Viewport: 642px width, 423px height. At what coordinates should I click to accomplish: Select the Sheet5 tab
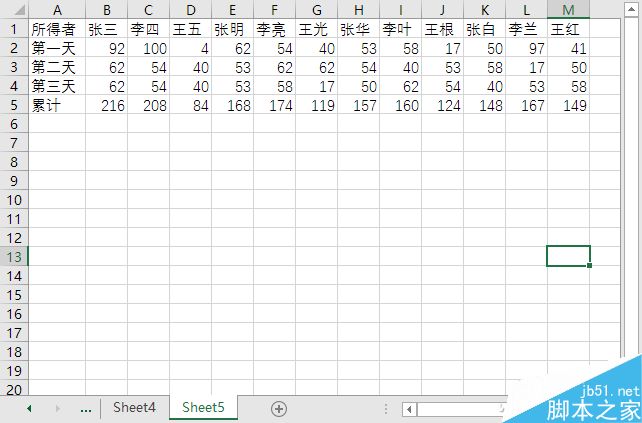coord(203,407)
